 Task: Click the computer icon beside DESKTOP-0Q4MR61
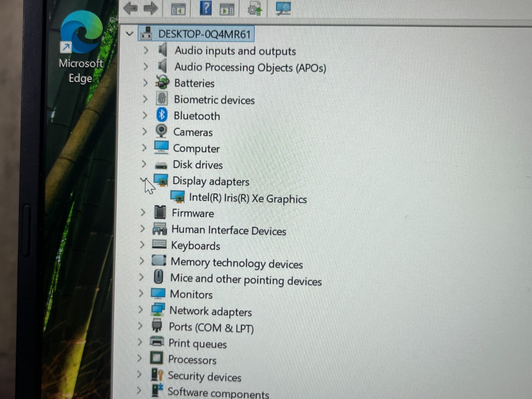[146, 34]
